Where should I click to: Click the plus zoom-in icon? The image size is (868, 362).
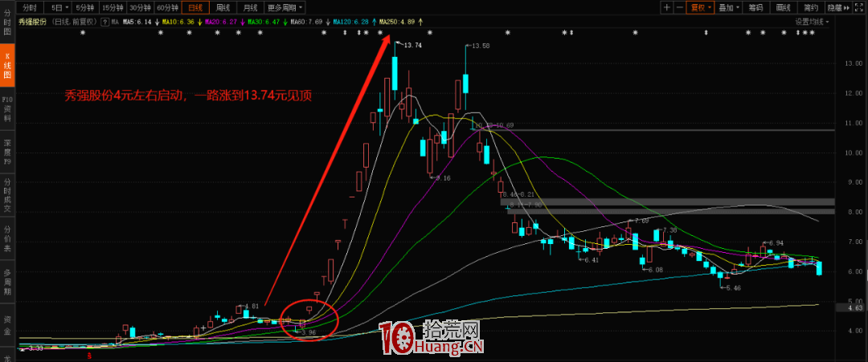coord(667,8)
